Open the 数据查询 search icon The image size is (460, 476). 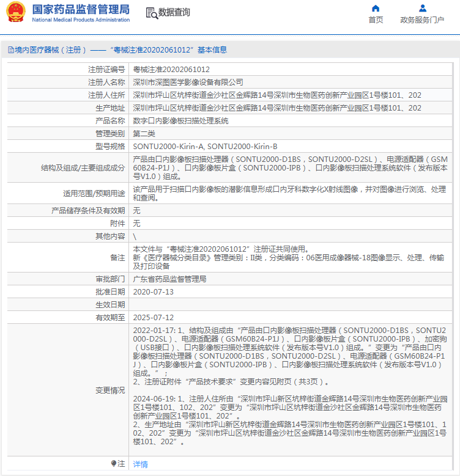click(x=152, y=13)
